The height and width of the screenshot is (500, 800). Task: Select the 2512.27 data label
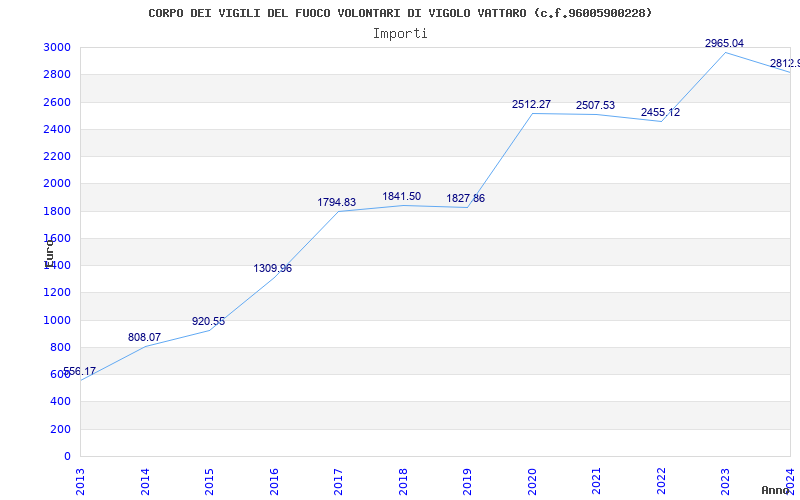pyautogui.click(x=531, y=105)
